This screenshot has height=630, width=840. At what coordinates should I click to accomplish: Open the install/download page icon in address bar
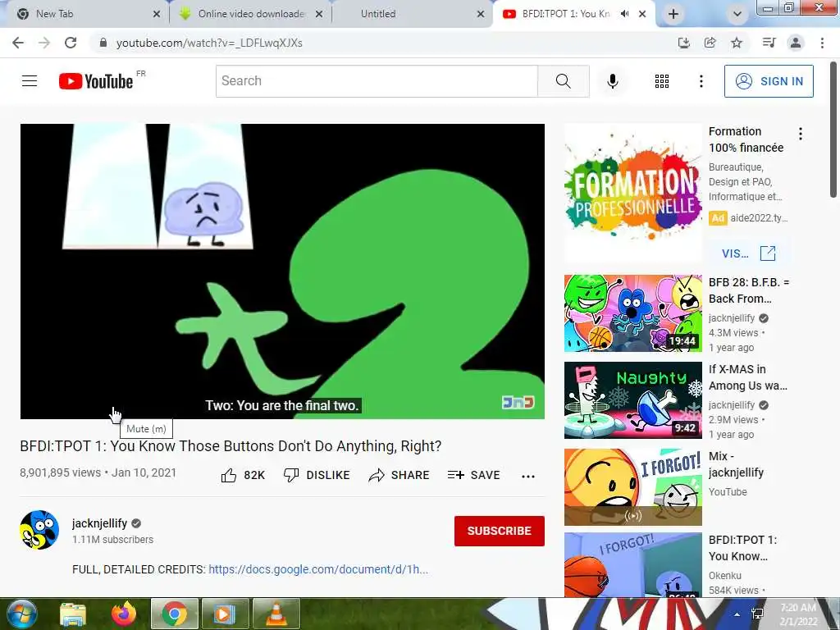(683, 43)
